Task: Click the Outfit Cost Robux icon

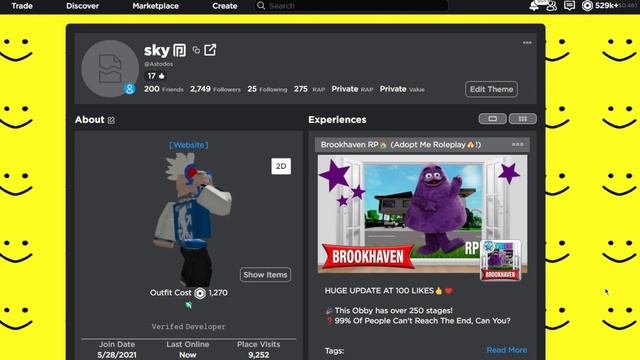Action: click(200, 293)
